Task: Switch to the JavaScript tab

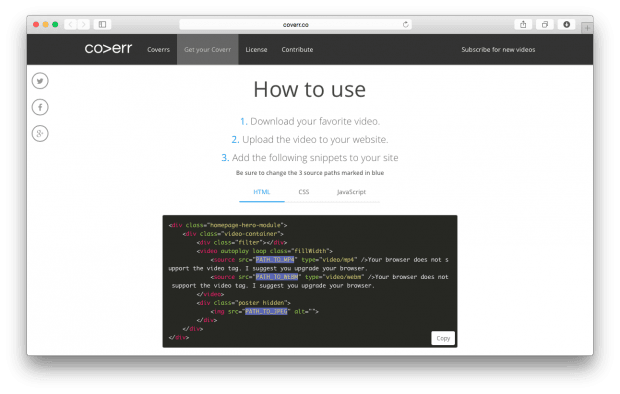Action: [x=351, y=192]
